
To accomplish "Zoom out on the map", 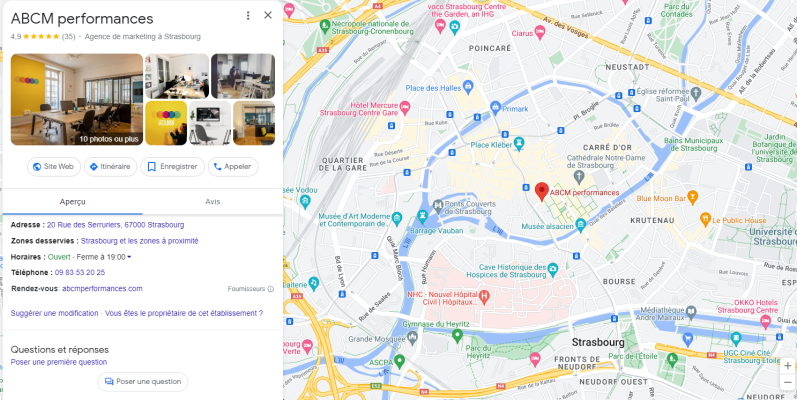I will click(788, 382).
